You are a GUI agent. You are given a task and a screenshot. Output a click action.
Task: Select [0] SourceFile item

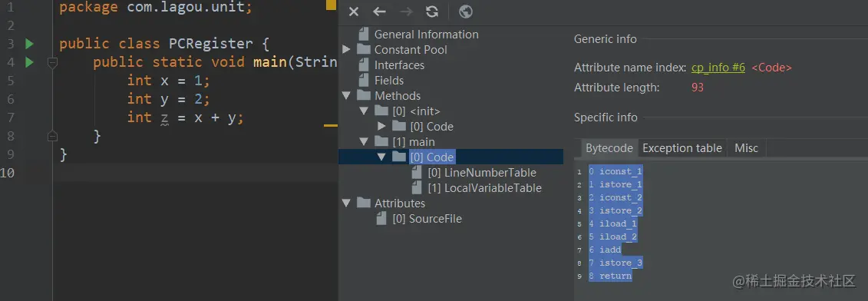coord(427,218)
